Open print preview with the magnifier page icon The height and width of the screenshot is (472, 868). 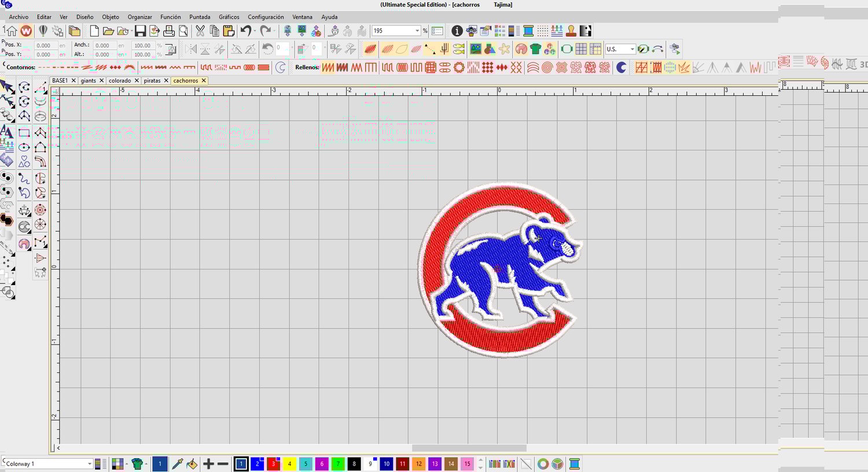pos(183,31)
